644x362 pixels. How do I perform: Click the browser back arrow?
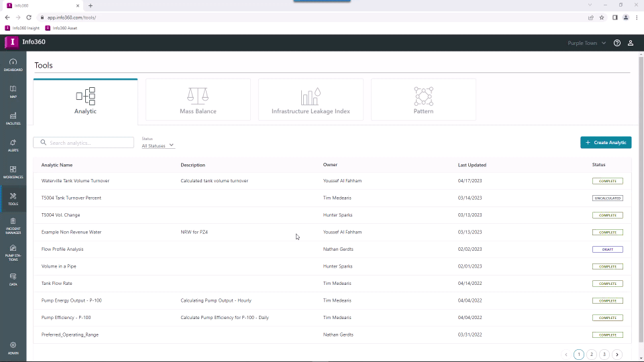[x=7, y=17]
